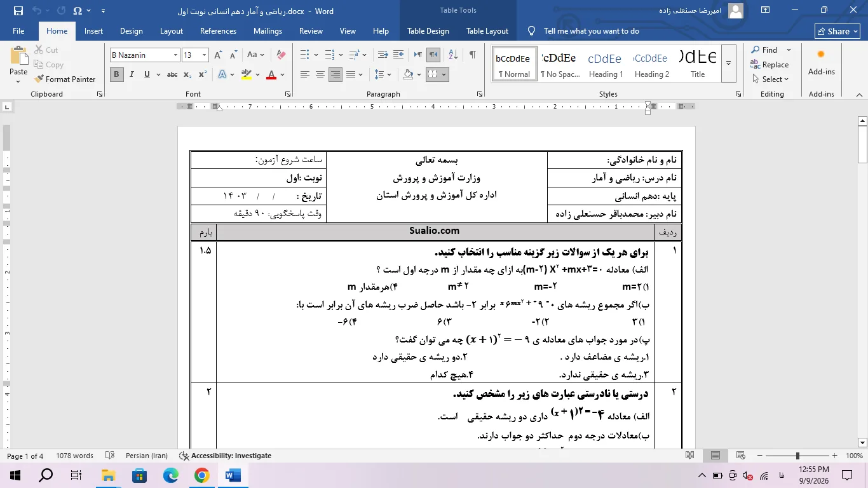This screenshot has width=868, height=488.
Task: Toggle subscript formatting
Action: tap(187, 74)
